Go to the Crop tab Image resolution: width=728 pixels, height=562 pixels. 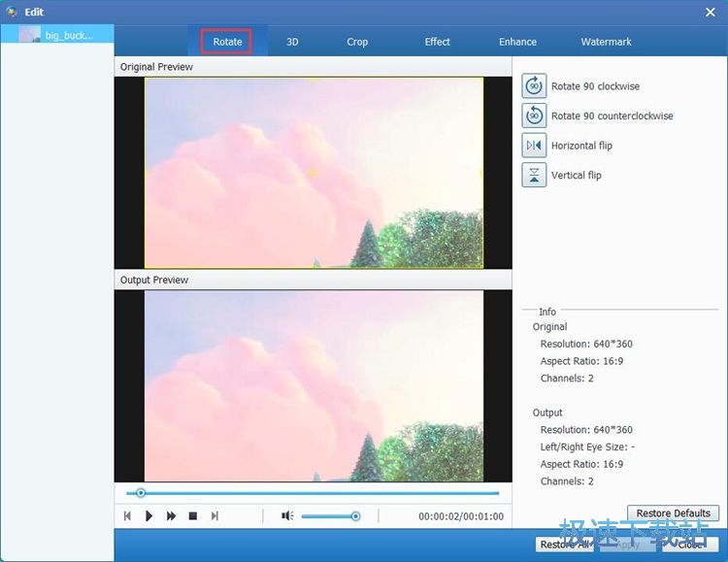click(357, 42)
